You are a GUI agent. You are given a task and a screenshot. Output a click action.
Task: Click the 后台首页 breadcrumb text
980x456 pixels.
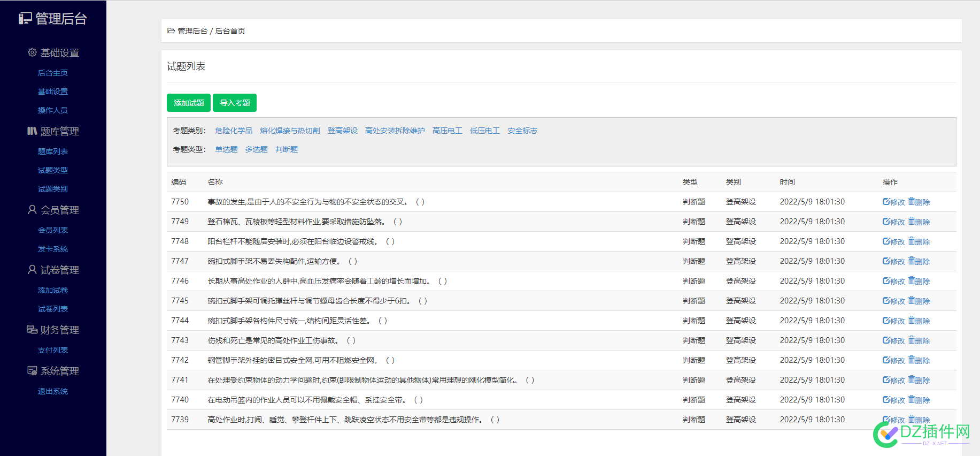(230, 31)
